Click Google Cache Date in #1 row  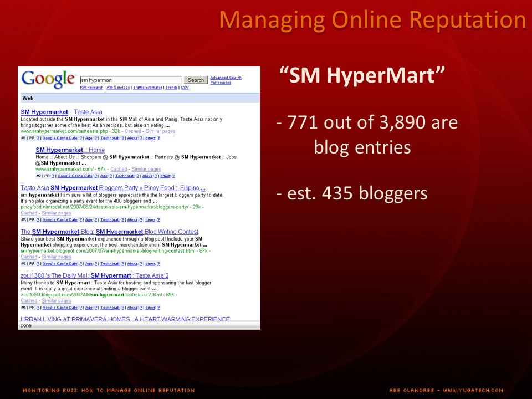pos(60,138)
